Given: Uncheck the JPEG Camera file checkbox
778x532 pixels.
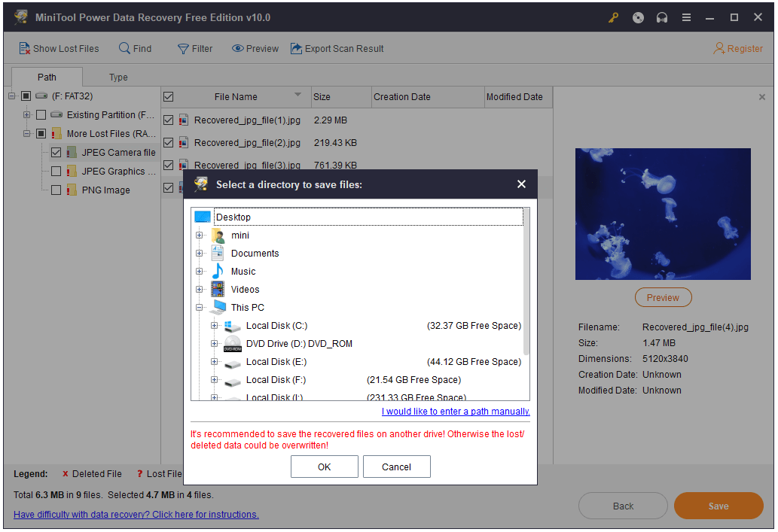Looking at the screenshot, I should (56, 153).
